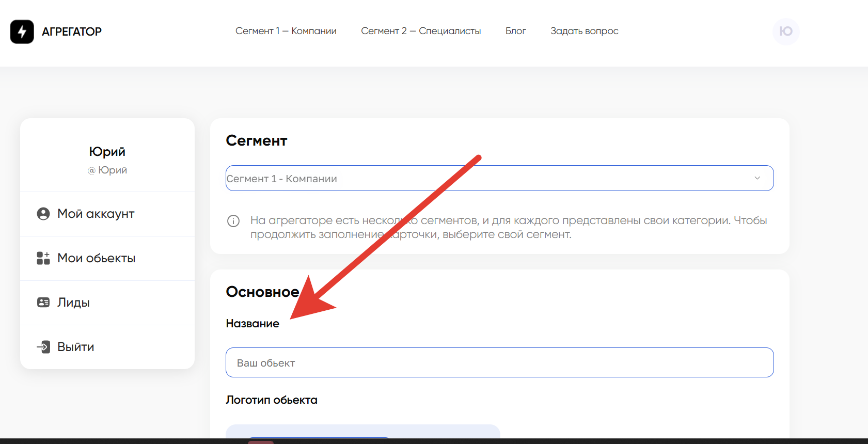Go to Сегмент 1 — Компании in navigation

click(x=286, y=31)
